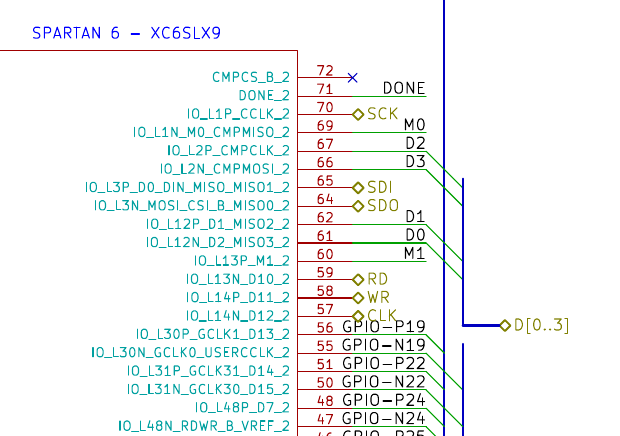The height and width of the screenshot is (436, 620).
Task: Click pin name IO_L1P_CCLK_2
Action: coord(238,114)
